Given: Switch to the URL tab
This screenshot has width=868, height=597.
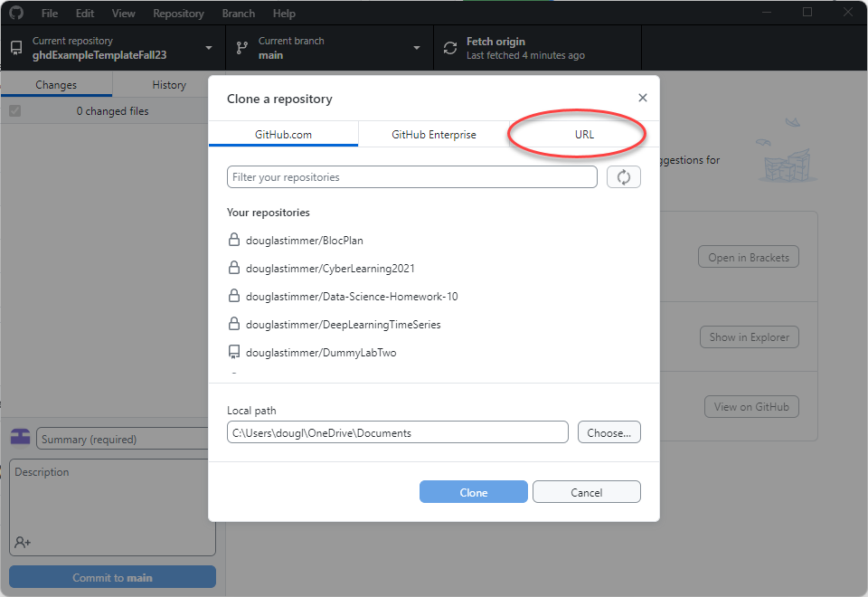Looking at the screenshot, I should pyautogui.click(x=584, y=135).
